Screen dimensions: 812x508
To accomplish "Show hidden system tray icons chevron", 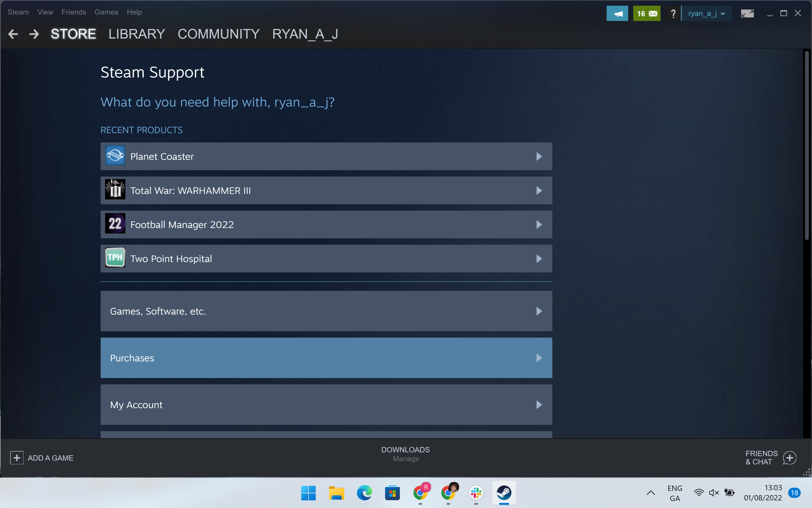I will click(x=651, y=493).
